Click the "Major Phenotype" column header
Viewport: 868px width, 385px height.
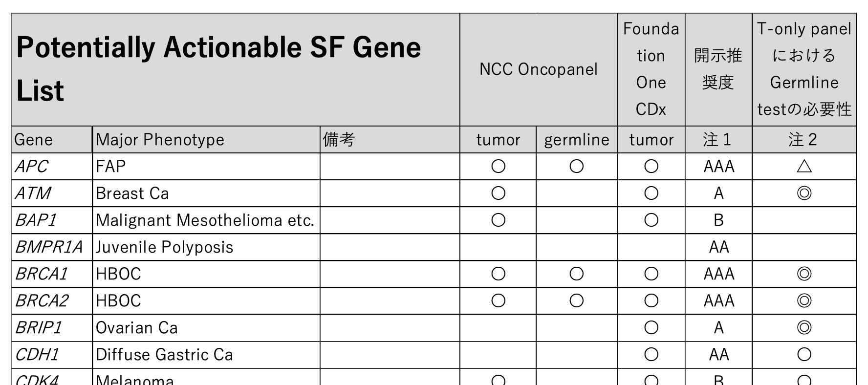(x=160, y=140)
